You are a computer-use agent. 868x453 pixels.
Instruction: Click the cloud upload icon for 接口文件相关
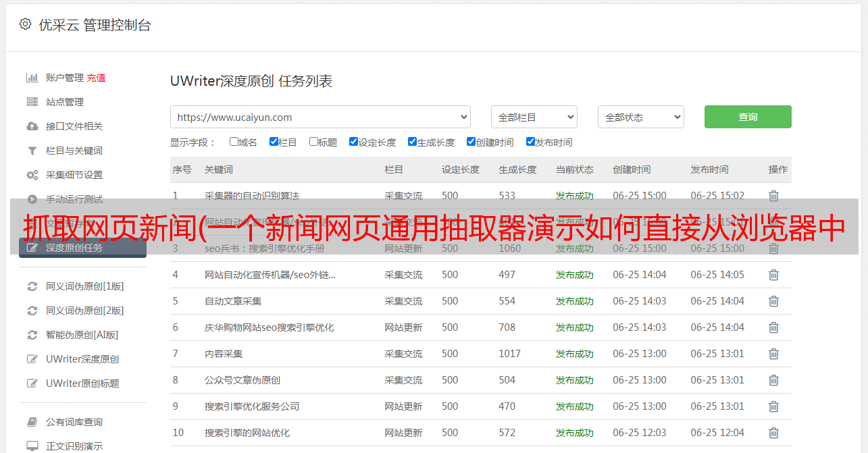[x=32, y=126]
